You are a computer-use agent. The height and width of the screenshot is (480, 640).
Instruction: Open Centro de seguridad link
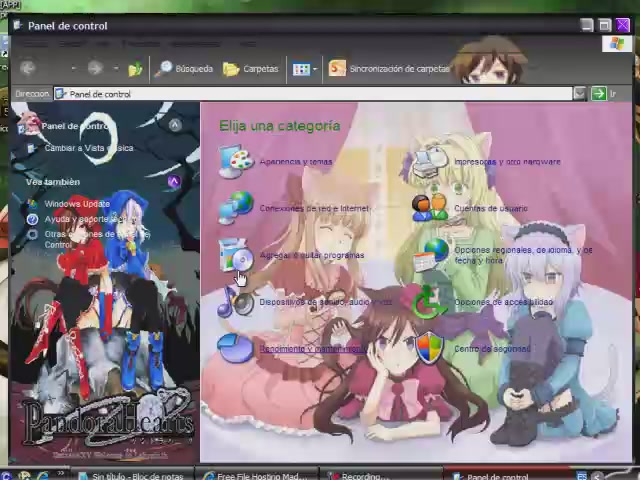pos(492,349)
